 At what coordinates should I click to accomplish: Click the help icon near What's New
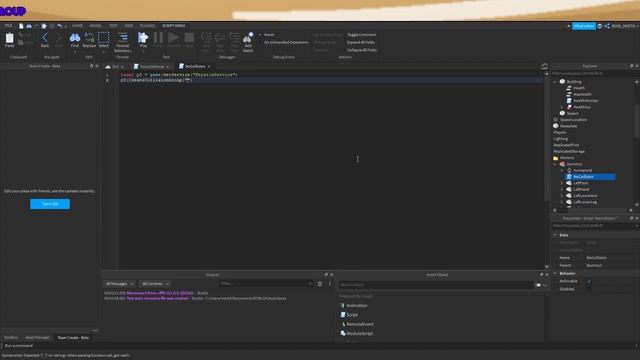600,26
